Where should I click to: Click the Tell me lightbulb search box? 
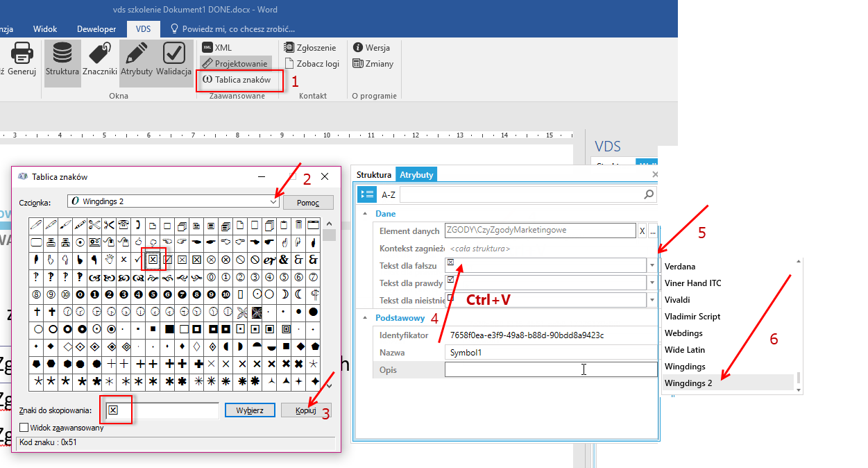[232, 29]
